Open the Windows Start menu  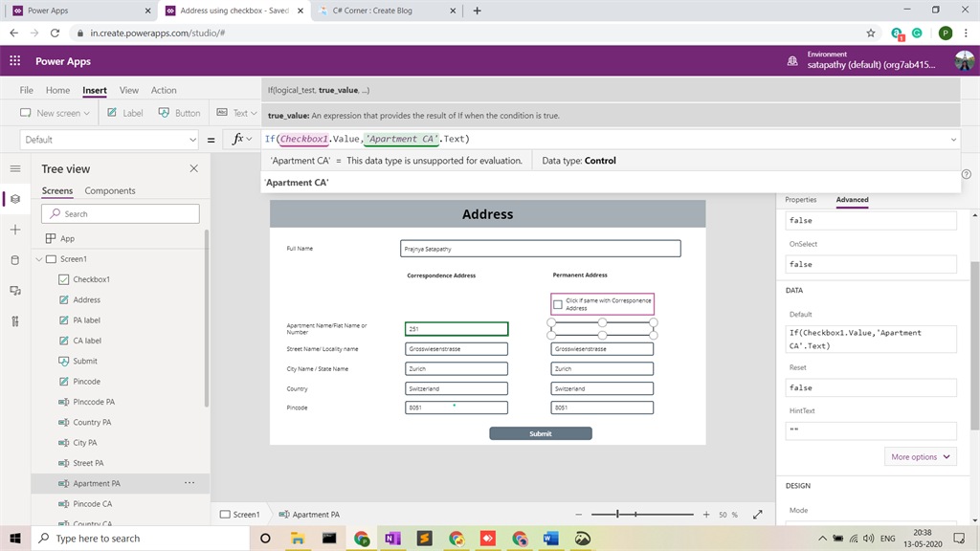click(x=15, y=538)
